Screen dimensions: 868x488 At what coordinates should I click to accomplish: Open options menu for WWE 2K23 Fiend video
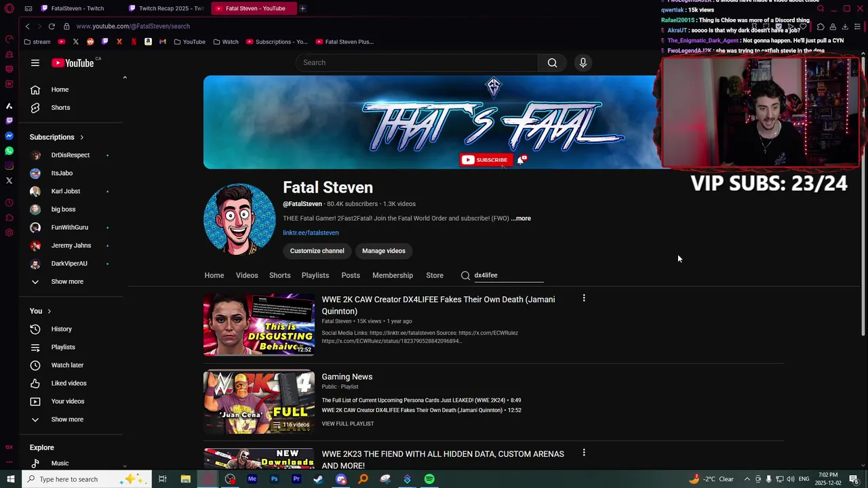pos(584,453)
